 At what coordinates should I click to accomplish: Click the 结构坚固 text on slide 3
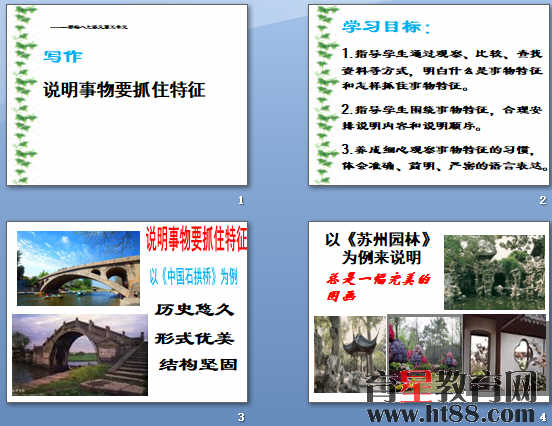pyautogui.click(x=198, y=364)
